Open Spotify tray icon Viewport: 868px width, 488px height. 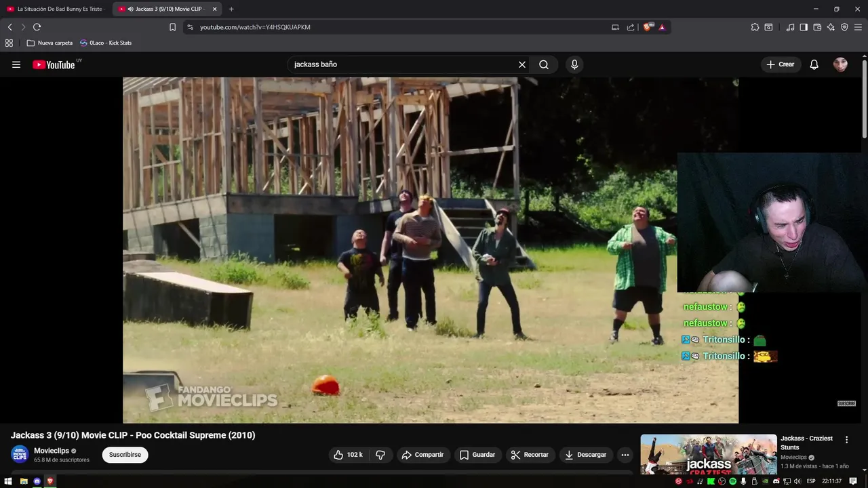(x=733, y=481)
